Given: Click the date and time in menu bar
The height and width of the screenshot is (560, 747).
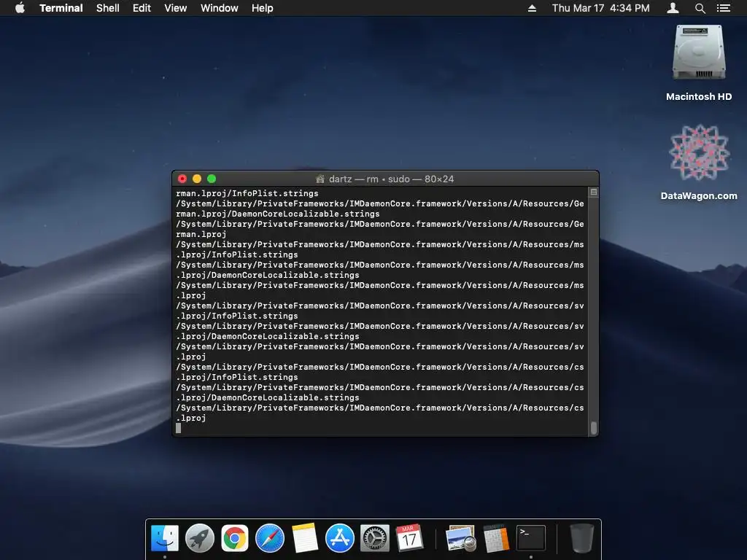Looking at the screenshot, I should coord(601,8).
